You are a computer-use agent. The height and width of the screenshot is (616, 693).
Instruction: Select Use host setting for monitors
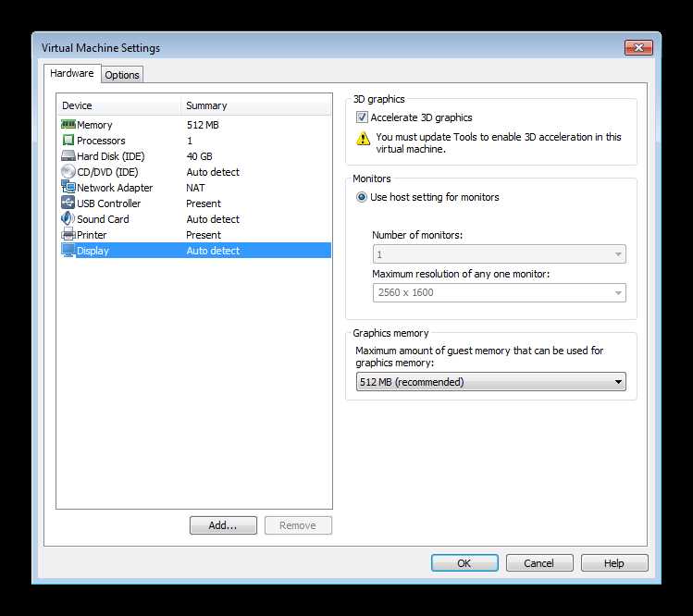[361, 197]
